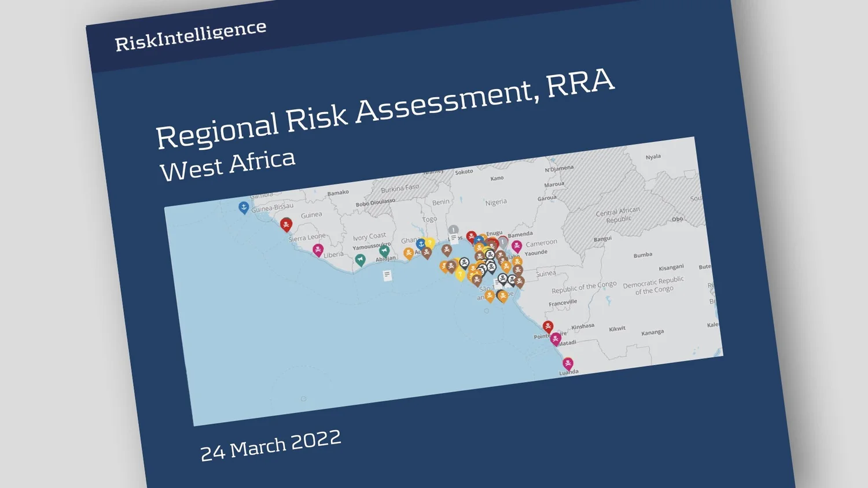The width and height of the screenshot is (868, 488).
Task: Click the blue anchor marker near Gambia
Action: coord(244,208)
